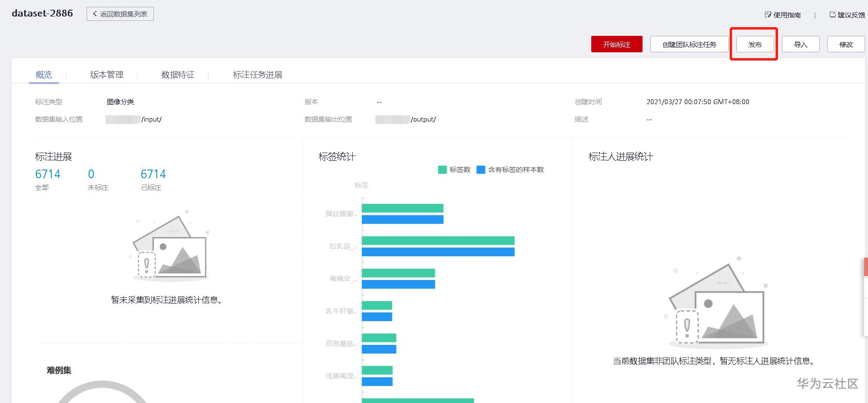The image size is (868, 403).
Task: Click the 双孢蘑菇 axis label
Action: pyautogui.click(x=341, y=343)
